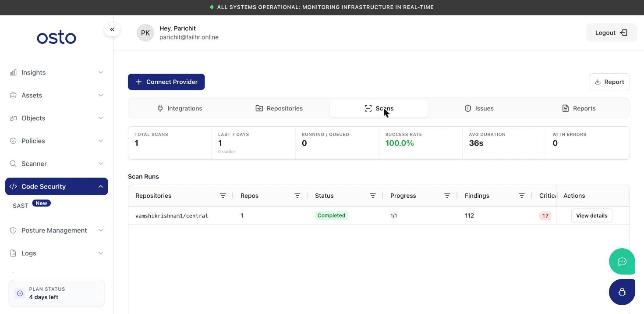Click the Last 7 Days card
The image size is (644, 314).
tap(254, 143)
